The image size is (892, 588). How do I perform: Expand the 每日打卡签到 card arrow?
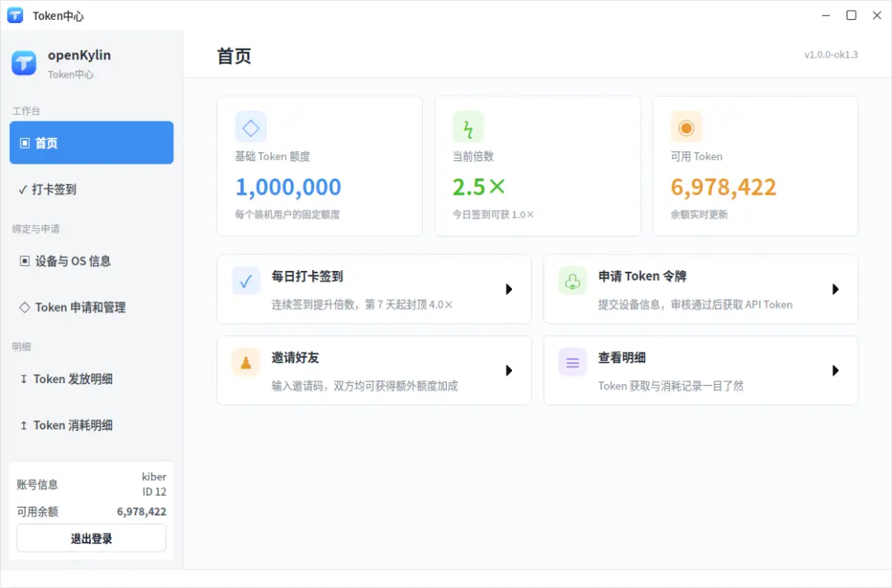(x=509, y=289)
